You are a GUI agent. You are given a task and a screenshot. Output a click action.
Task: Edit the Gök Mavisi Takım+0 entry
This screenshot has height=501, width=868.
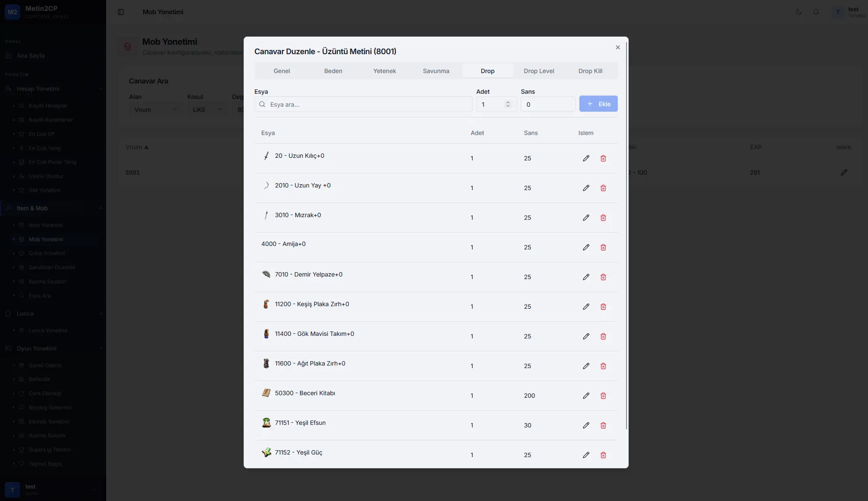point(586,336)
